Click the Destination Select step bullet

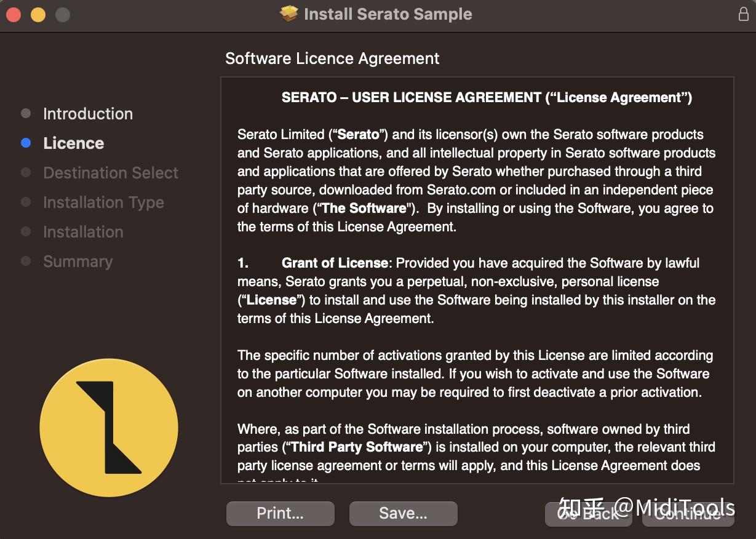pyautogui.click(x=25, y=172)
